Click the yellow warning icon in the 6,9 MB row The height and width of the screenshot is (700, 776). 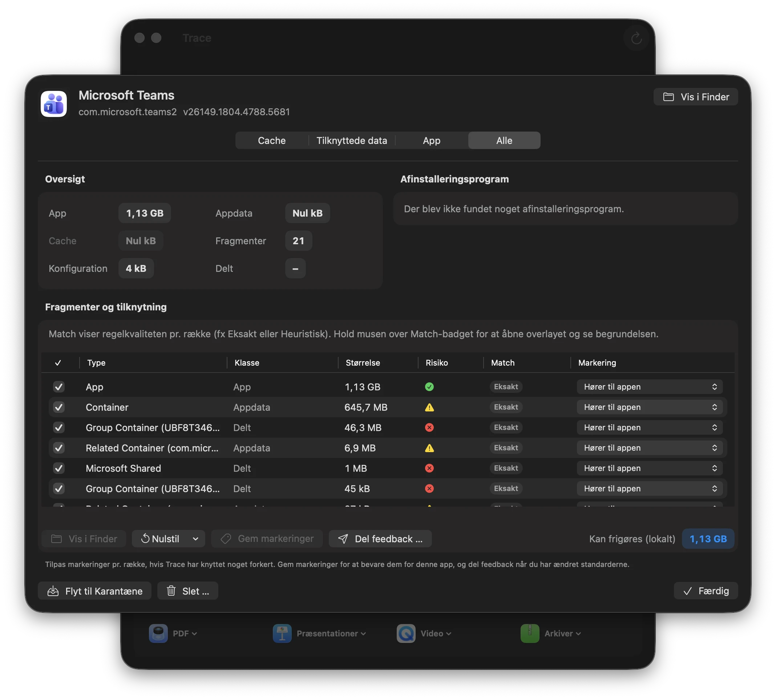(x=429, y=448)
